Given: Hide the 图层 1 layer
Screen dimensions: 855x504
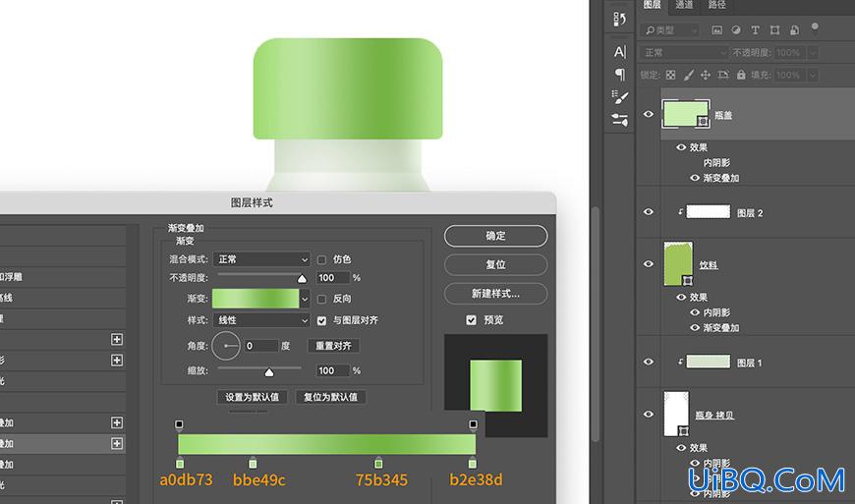Looking at the screenshot, I should point(649,362).
